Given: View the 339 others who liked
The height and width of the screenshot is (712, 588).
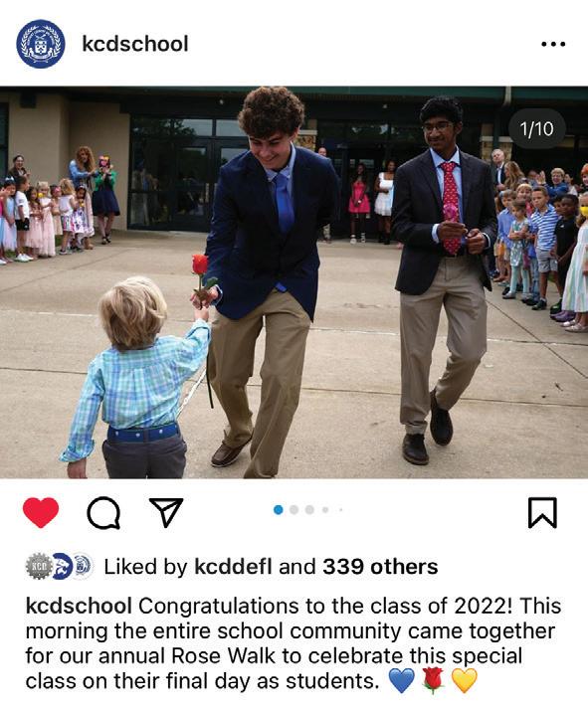Looking at the screenshot, I should pos(380,567).
